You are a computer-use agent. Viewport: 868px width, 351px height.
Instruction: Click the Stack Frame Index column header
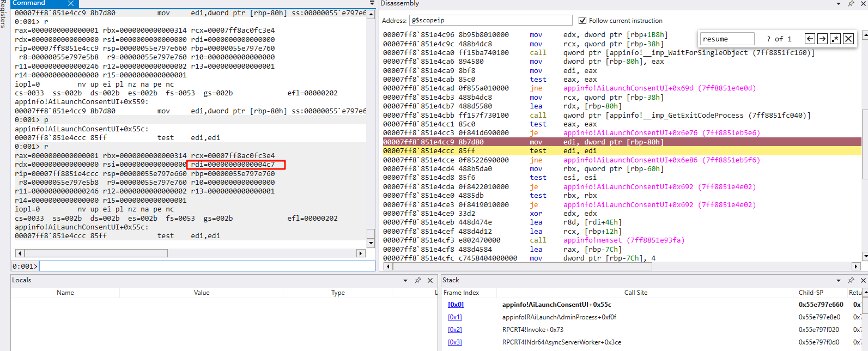(461, 293)
